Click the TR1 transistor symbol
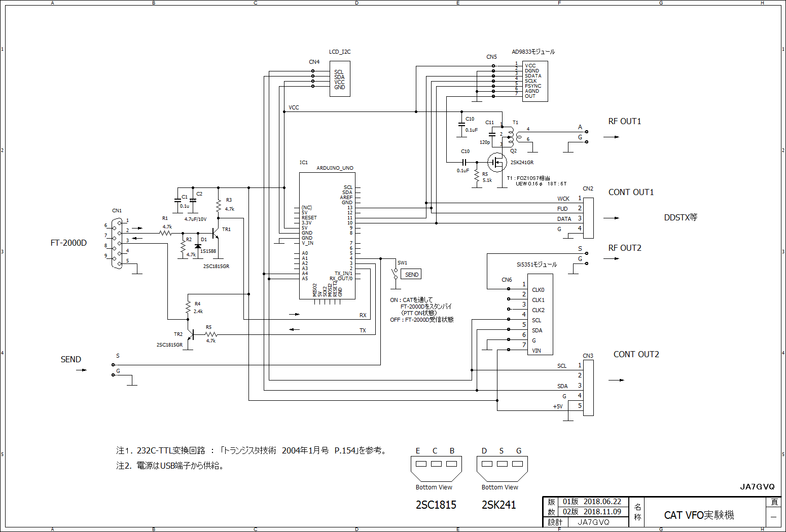The image size is (786, 532). (x=217, y=234)
